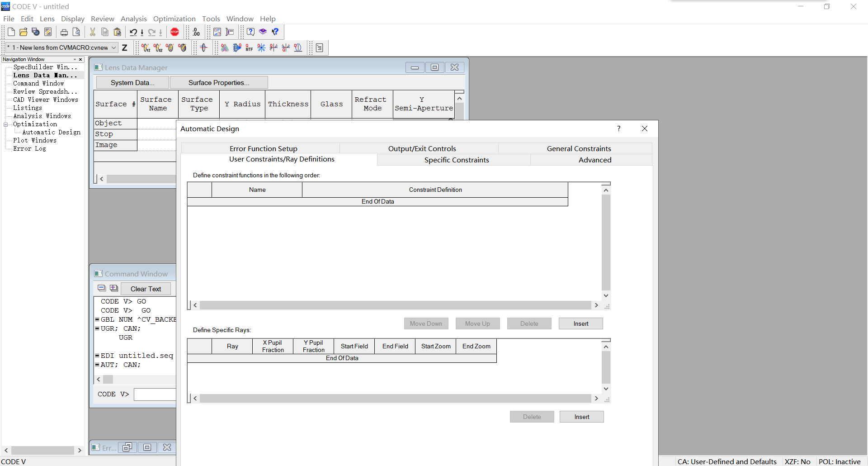Run quick 3D shaded lens view
This screenshot has height=466, width=868.
[x=182, y=48]
